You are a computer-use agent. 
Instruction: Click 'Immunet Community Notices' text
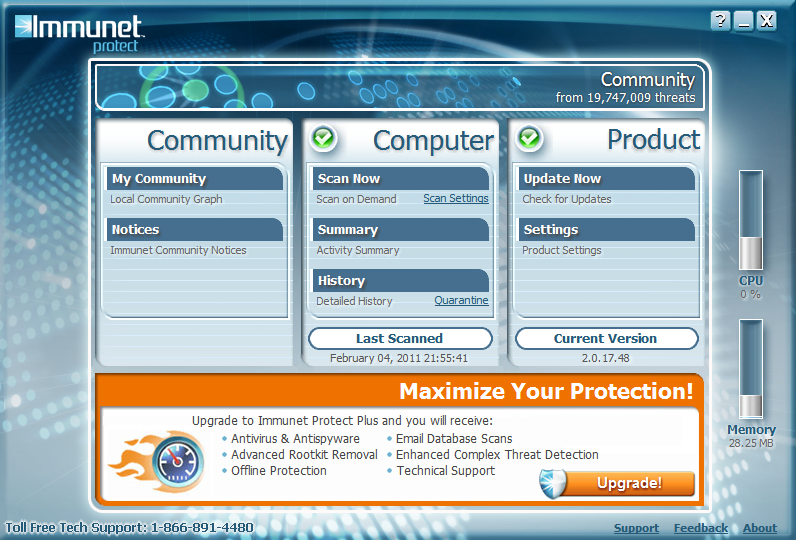[x=178, y=250]
